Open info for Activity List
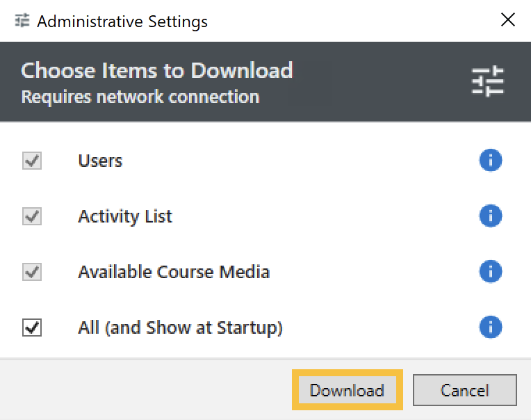This screenshot has width=531, height=420. (x=490, y=216)
